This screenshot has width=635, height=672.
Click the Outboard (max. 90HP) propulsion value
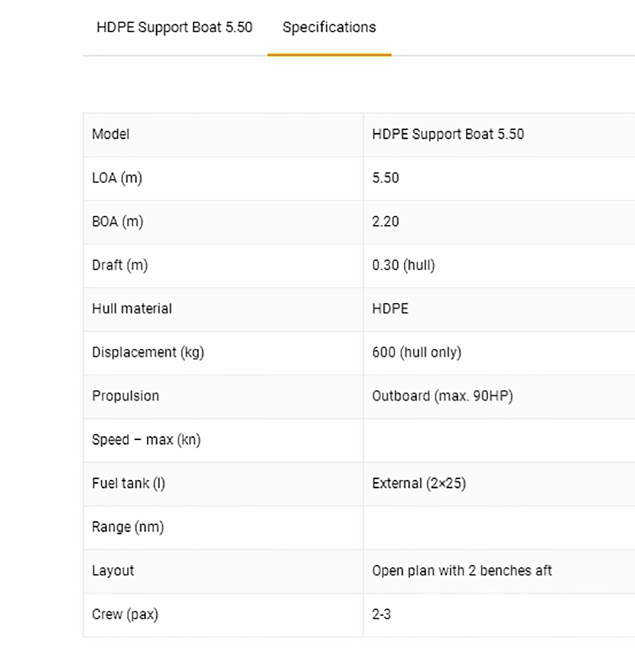pos(442,396)
